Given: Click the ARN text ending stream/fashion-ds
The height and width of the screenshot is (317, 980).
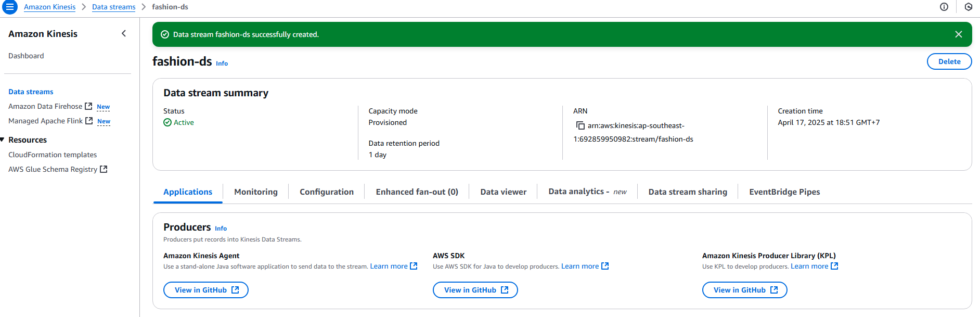Looking at the screenshot, I should [634, 132].
